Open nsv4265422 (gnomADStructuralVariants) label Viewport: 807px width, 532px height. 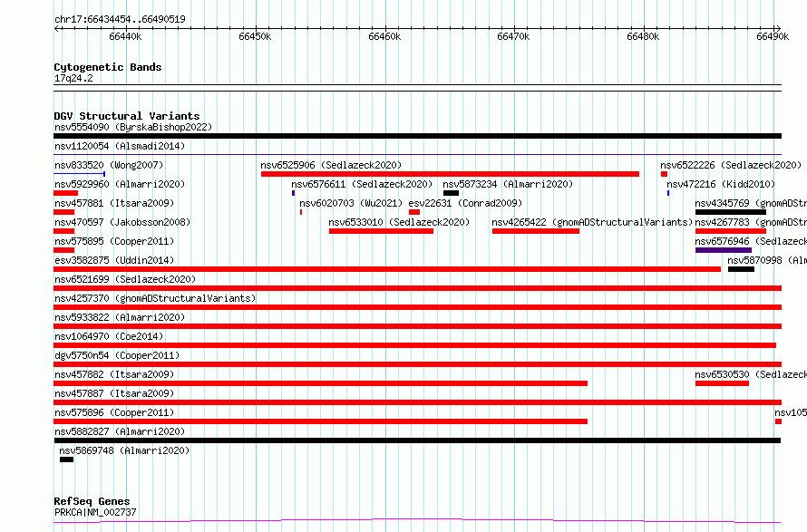(592, 222)
